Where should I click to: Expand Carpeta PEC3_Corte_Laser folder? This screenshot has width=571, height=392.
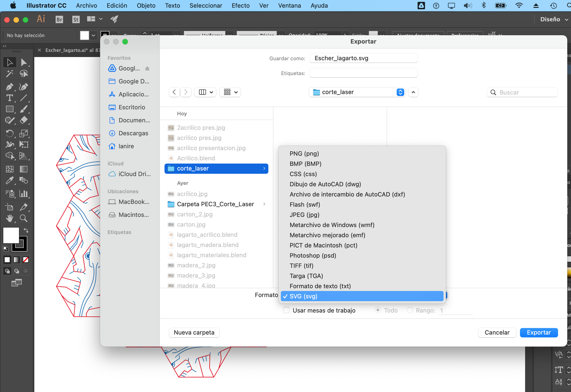coord(264,204)
